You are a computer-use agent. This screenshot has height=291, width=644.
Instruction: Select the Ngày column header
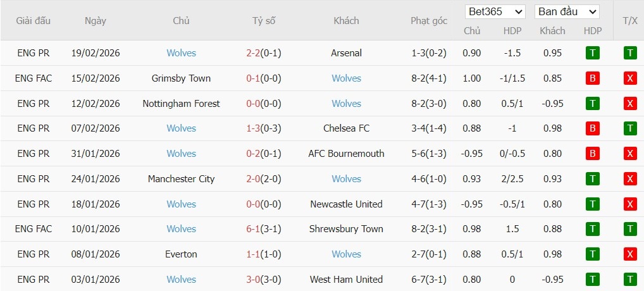(x=96, y=20)
